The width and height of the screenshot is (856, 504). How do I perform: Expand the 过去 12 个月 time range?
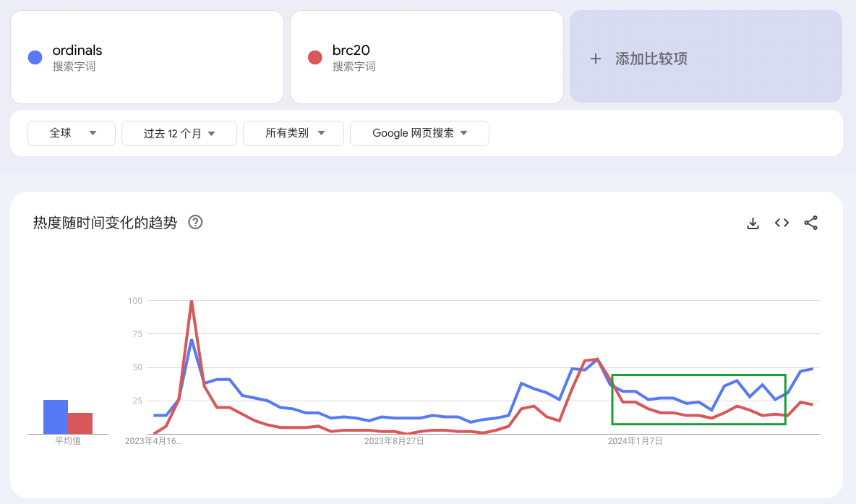tap(179, 133)
